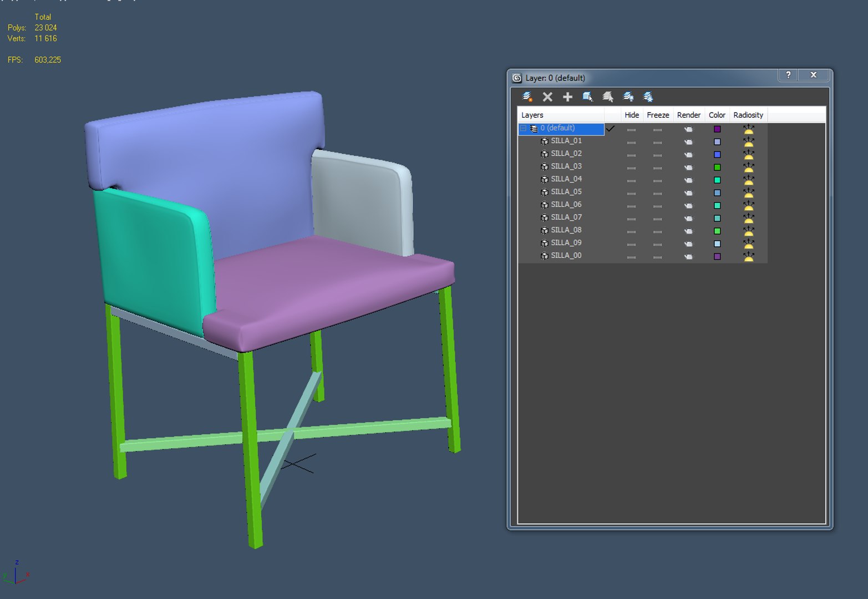
Task: Click the Render column header
Action: [688, 115]
